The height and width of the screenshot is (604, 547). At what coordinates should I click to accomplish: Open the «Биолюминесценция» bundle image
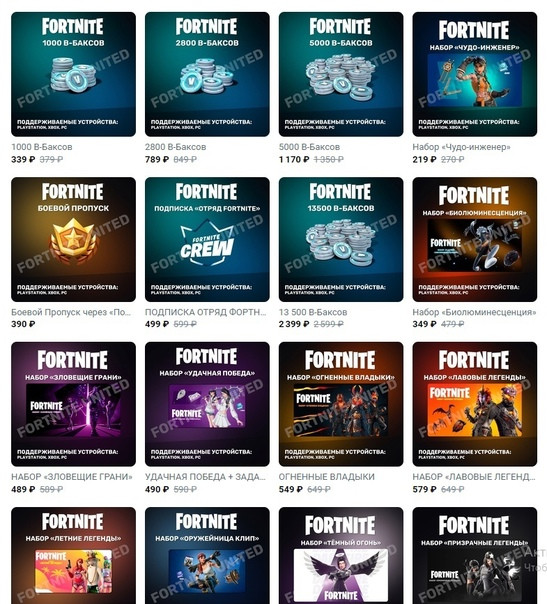475,239
